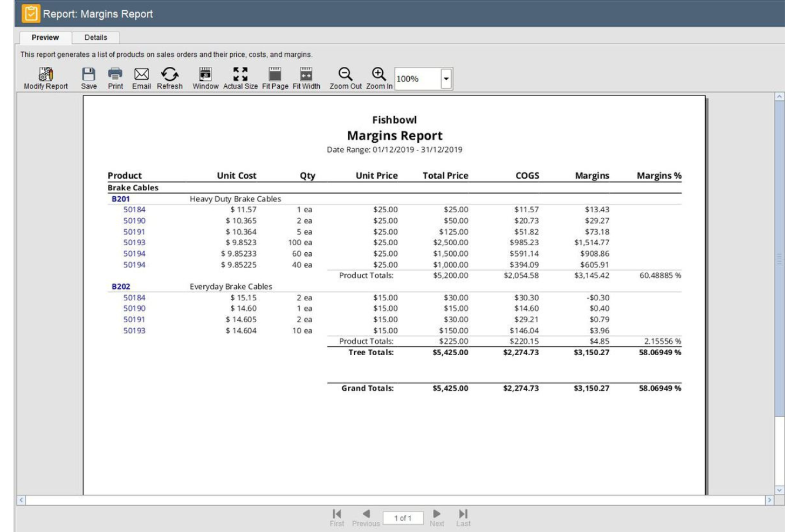
Task: Open order 50193 under B201
Action: point(134,243)
